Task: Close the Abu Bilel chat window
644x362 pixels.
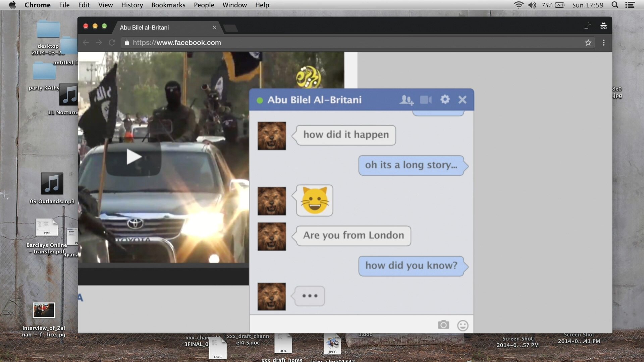Action: (x=462, y=100)
